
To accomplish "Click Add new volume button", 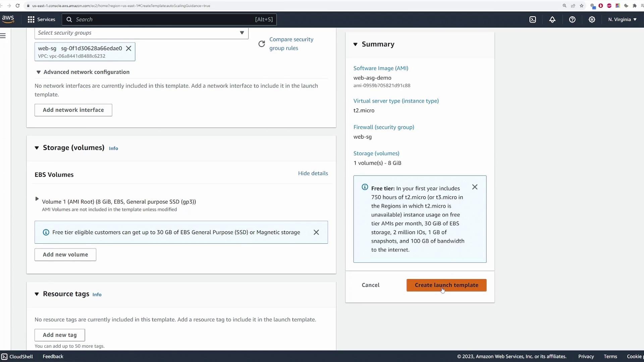I will tap(65, 254).
